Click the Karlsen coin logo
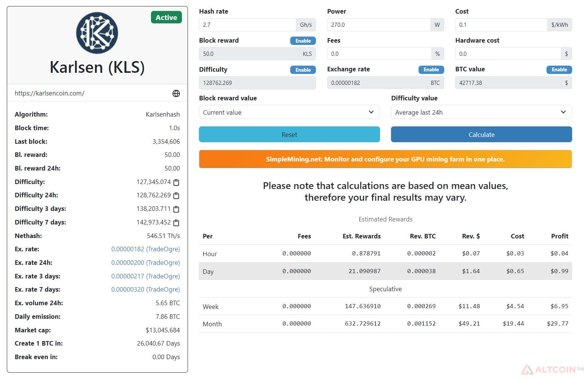 [x=97, y=33]
